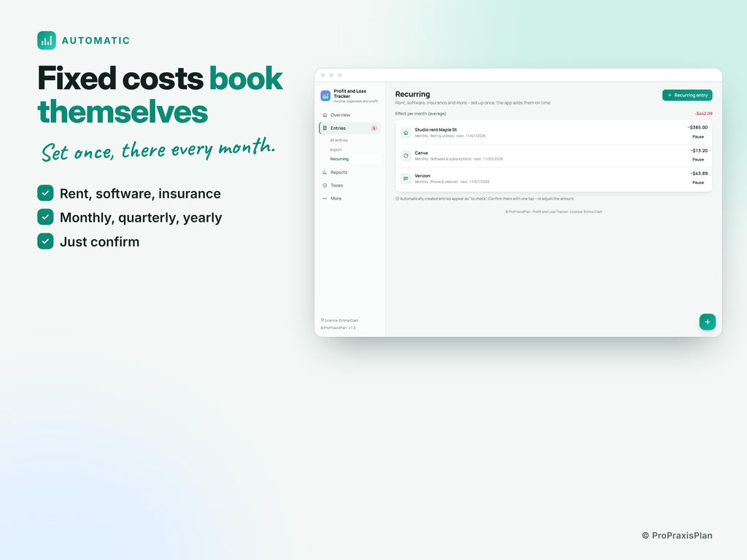Click the Overview home icon in sidebar
This screenshot has height=560, width=747.
[x=325, y=114]
